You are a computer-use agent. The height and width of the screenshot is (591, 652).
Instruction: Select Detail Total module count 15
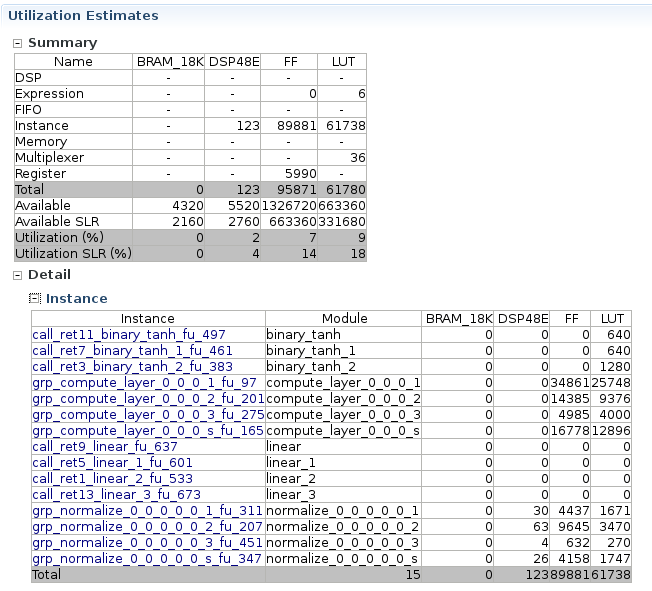pyautogui.click(x=413, y=575)
